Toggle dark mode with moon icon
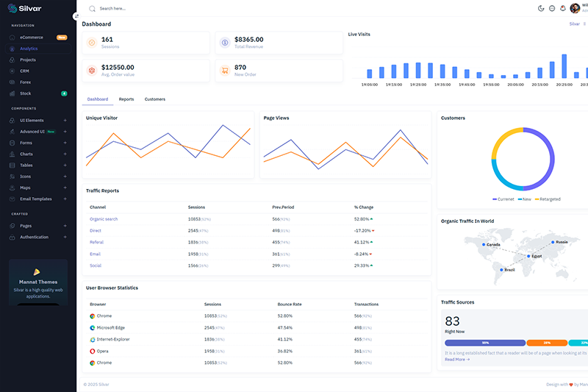The height and width of the screenshot is (392, 588). [x=541, y=8]
